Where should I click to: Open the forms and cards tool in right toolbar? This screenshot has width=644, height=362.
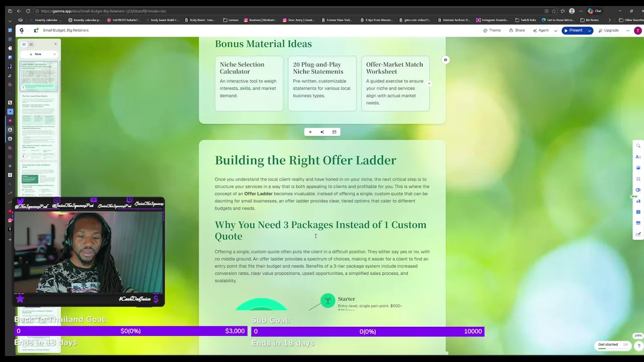[638, 223]
